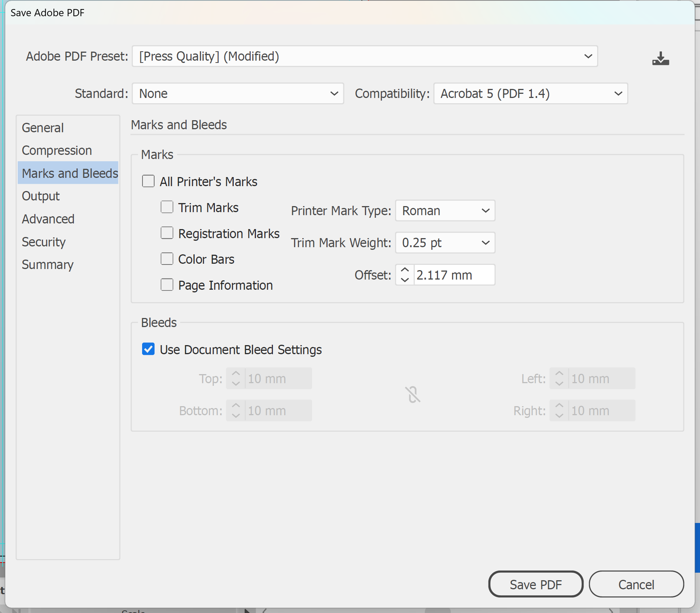Open the Compatibility dropdown
The height and width of the screenshot is (613, 700).
click(530, 93)
